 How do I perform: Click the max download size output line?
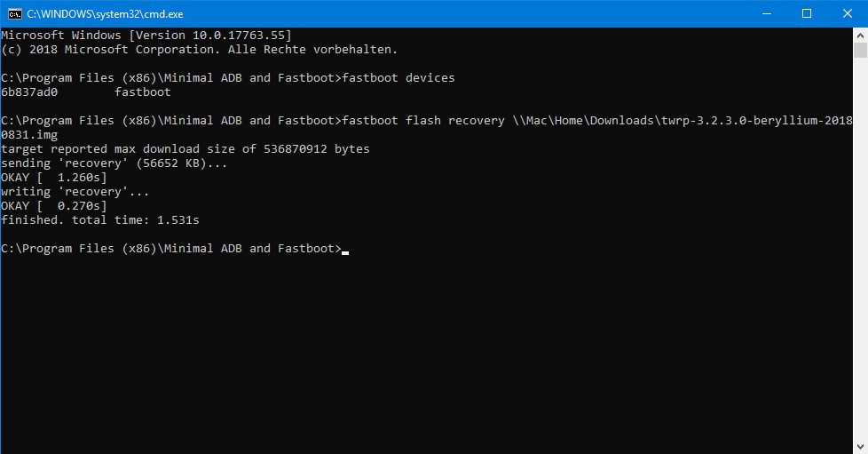[185, 149]
